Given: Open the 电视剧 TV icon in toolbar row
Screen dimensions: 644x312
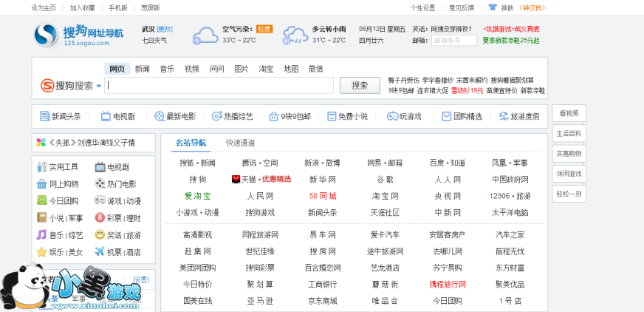Looking at the screenshot, I should pos(106,116).
